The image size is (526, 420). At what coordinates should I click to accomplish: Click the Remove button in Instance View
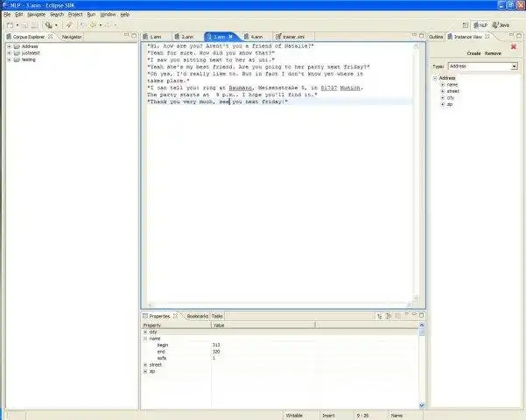tap(493, 53)
